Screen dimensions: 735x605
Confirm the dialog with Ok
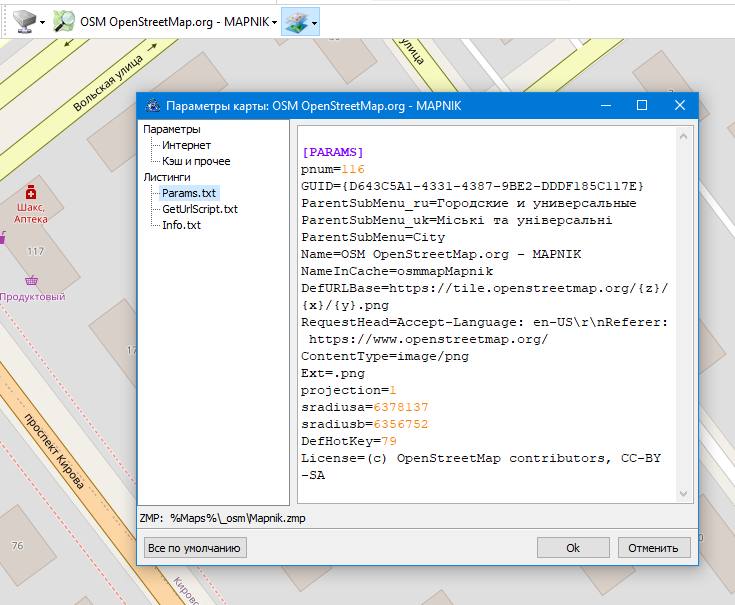click(573, 547)
